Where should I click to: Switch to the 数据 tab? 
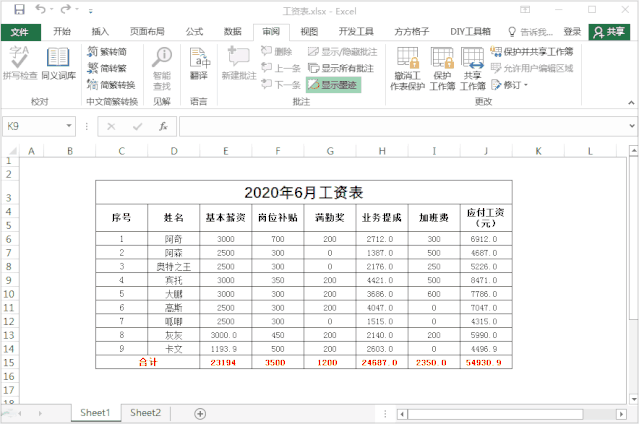click(x=232, y=31)
